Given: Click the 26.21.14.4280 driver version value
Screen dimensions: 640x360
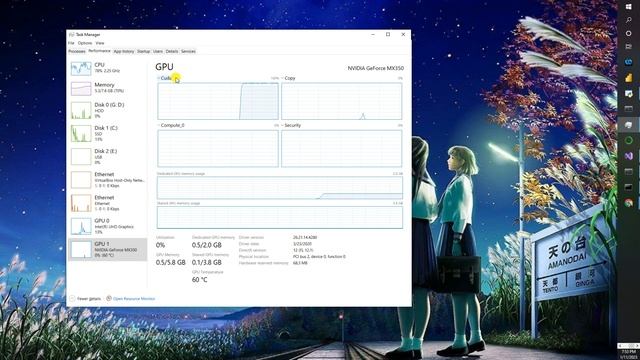Looking at the screenshot, I should coord(305,237).
